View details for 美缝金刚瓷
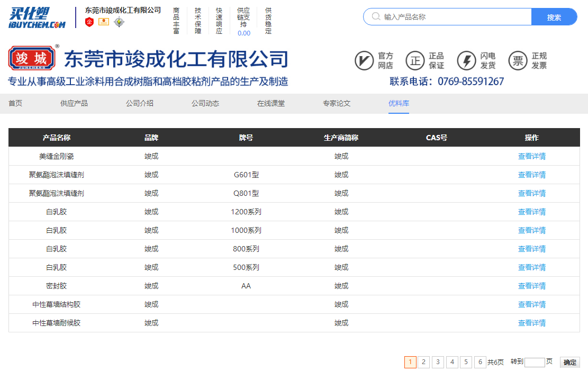 [x=532, y=156]
